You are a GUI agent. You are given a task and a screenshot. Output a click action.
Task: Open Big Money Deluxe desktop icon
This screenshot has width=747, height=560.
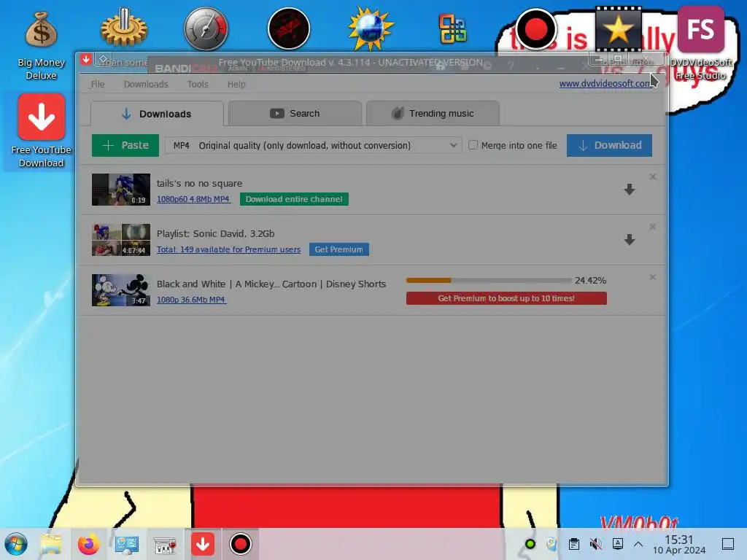coord(41,45)
